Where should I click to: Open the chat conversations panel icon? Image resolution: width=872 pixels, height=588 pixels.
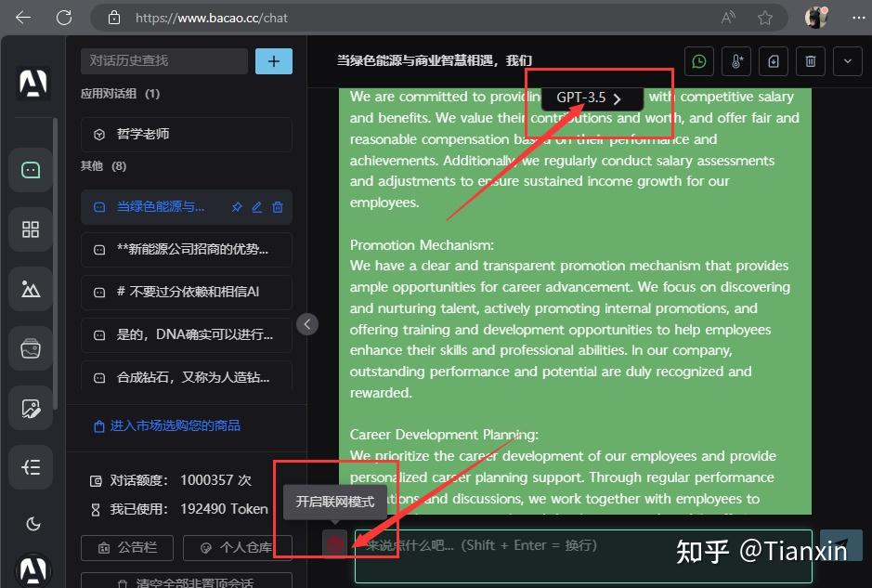(x=31, y=170)
